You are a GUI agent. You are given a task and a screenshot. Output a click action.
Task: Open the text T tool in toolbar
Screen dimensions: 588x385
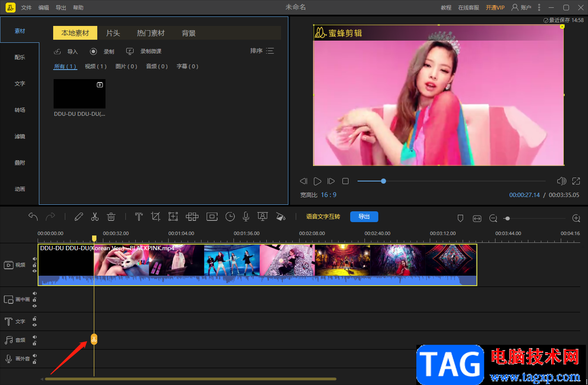tap(139, 217)
